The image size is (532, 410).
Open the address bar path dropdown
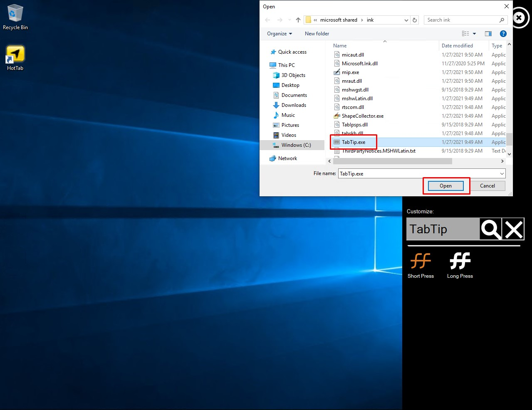point(406,20)
